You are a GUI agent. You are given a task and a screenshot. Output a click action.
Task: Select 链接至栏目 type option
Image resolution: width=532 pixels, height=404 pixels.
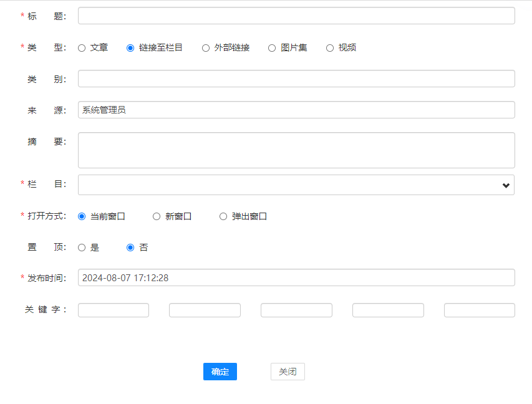(x=130, y=48)
